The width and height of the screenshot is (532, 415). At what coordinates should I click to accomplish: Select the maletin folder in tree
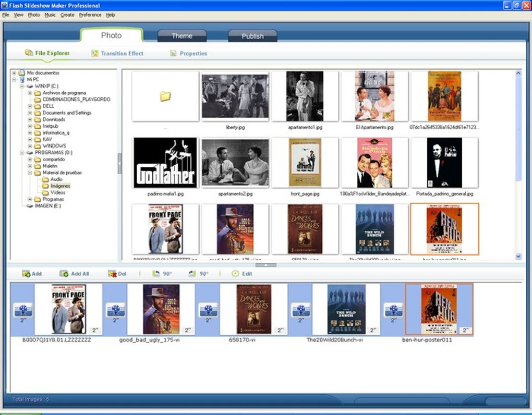[50, 166]
